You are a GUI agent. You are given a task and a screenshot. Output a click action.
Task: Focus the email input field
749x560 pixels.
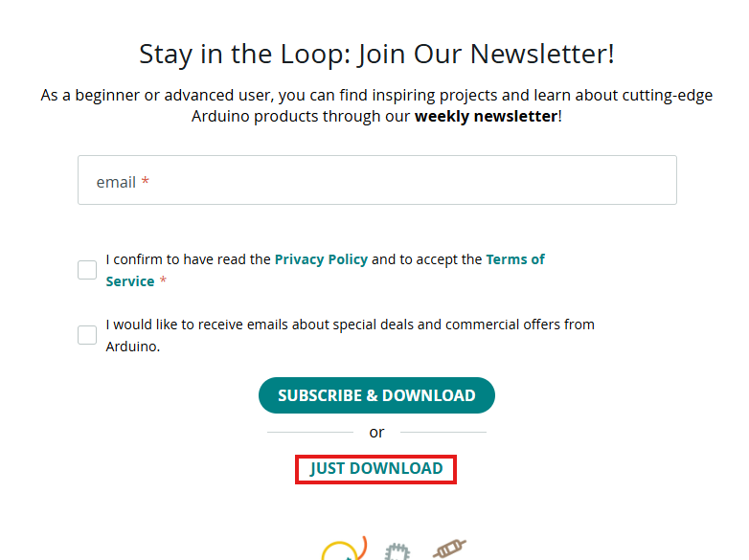[377, 181]
